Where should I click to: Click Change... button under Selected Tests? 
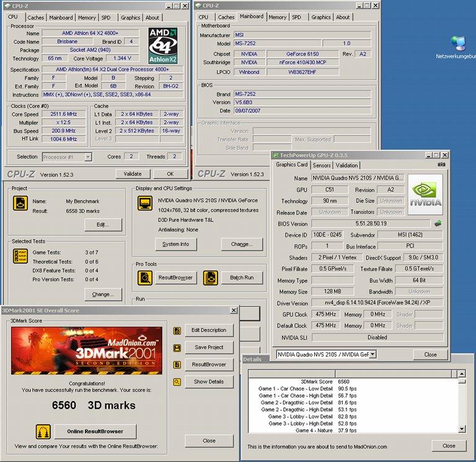tap(103, 295)
